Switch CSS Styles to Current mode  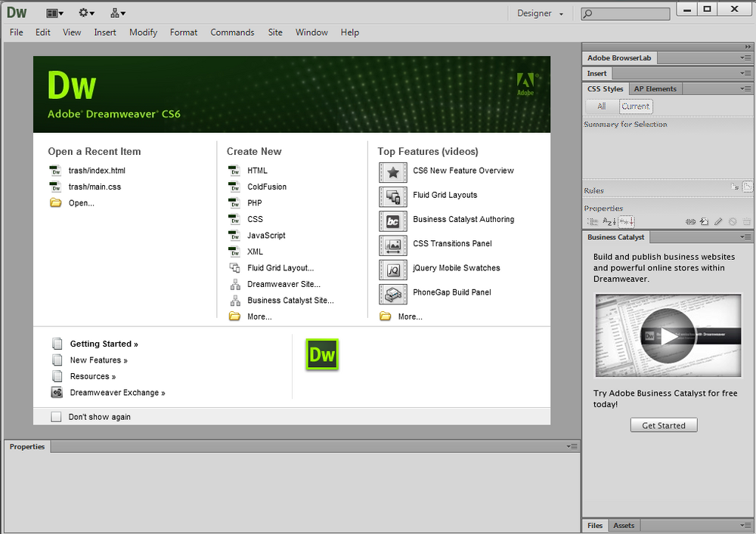pos(636,106)
